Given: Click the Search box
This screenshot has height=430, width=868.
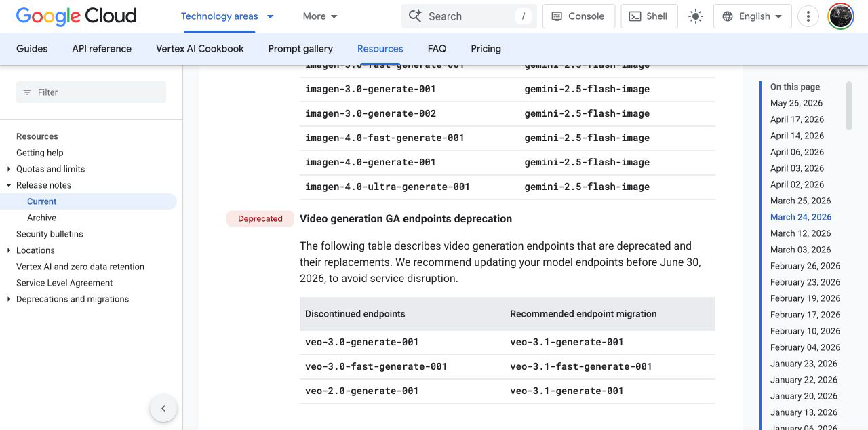Looking at the screenshot, I should [x=469, y=16].
